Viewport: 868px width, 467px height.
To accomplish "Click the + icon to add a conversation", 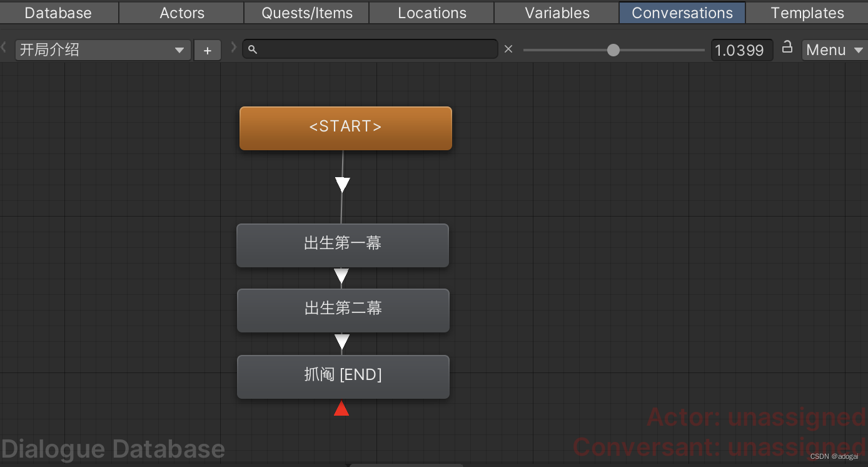I will pos(207,49).
